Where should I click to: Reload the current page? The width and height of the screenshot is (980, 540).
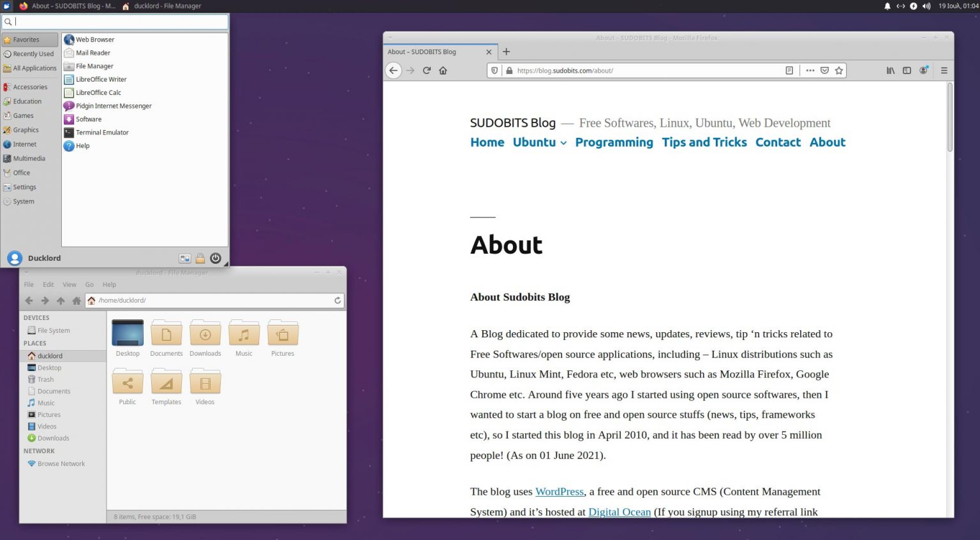(x=427, y=70)
